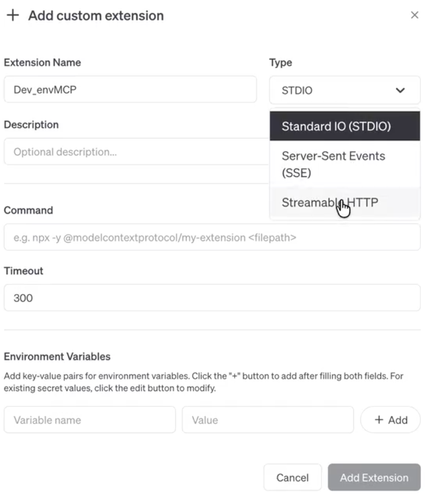Focus the Variable name input
The width and height of the screenshot is (428, 504).
pyautogui.click(x=90, y=420)
